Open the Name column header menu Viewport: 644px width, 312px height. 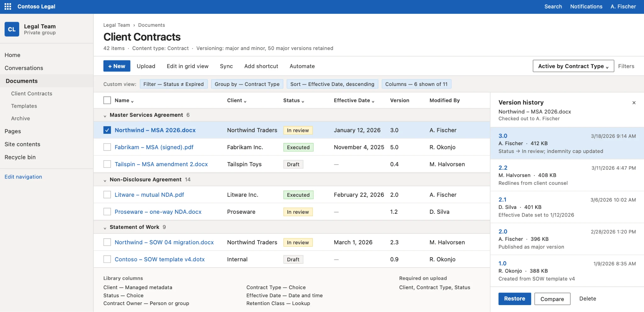(x=124, y=100)
